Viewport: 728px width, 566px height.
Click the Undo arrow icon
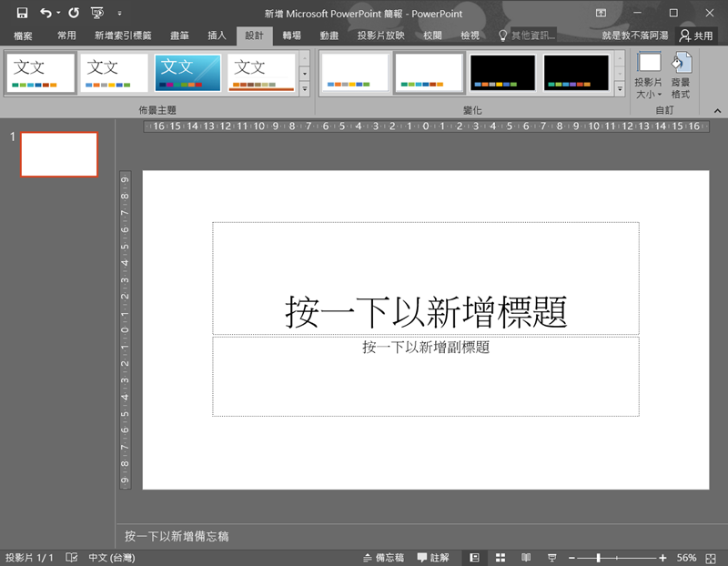point(45,14)
